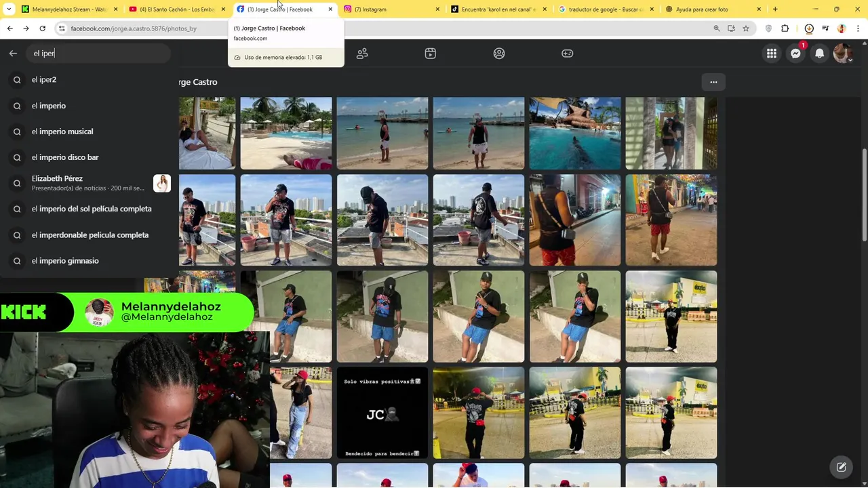The height and width of the screenshot is (488, 868).
Task: View site information icon in address bar
Action: pyautogui.click(x=62, y=28)
